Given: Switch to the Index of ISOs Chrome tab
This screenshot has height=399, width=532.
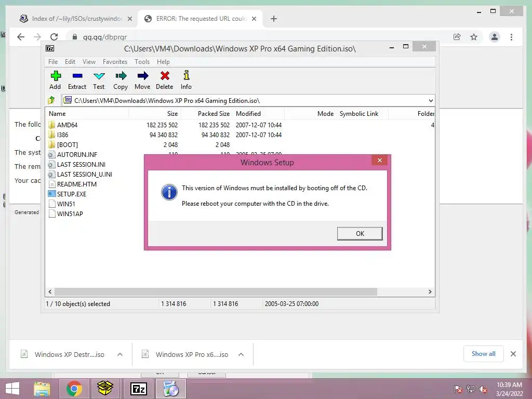Looking at the screenshot, I should 71,19.
